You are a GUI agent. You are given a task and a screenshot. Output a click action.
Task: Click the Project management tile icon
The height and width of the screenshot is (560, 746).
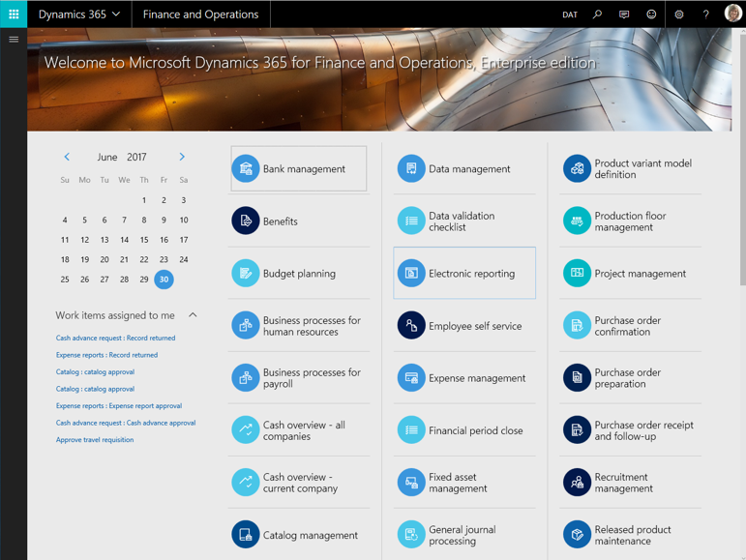tap(577, 273)
